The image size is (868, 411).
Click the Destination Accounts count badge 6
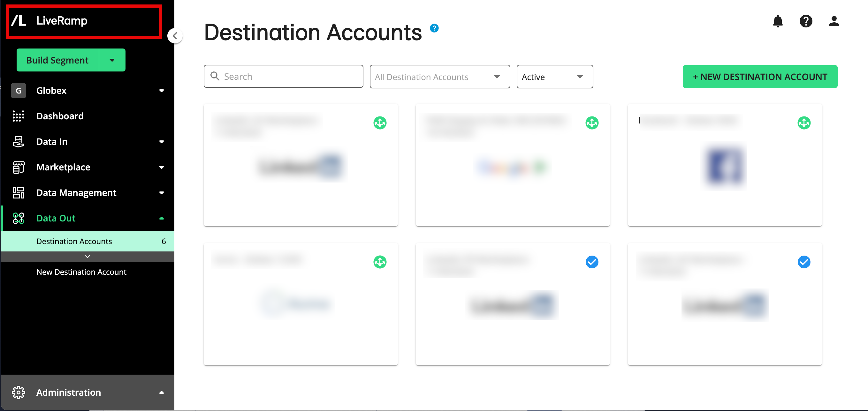[x=164, y=241]
